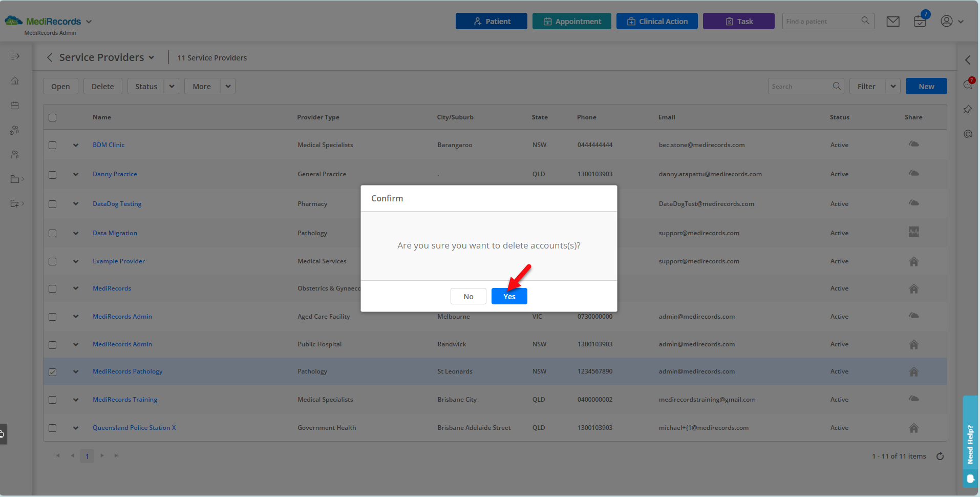The width and height of the screenshot is (980, 497).
Task: Collapse the right panel chevron icon
Action: (x=968, y=60)
